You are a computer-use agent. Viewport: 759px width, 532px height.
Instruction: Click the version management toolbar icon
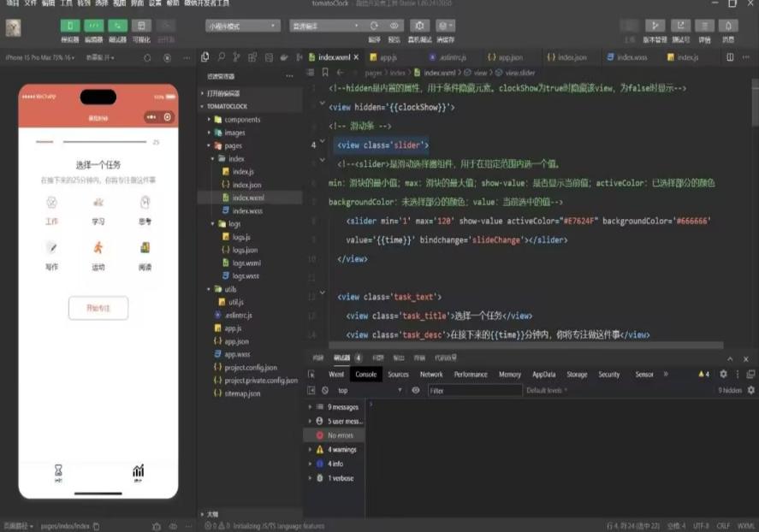pyautogui.click(x=655, y=26)
